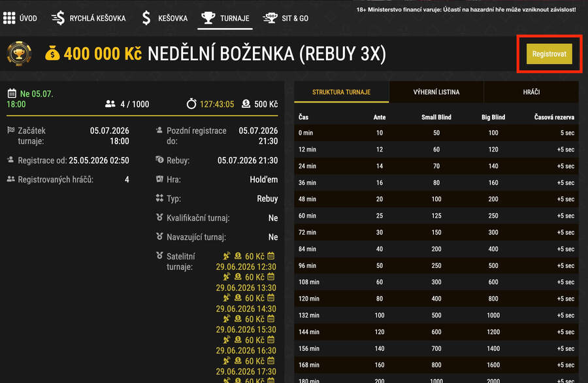This screenshot has height=383, width=588.
Task: Click the satellite dish icon above 29.06.2026 15:30
Action: [226, 319]
